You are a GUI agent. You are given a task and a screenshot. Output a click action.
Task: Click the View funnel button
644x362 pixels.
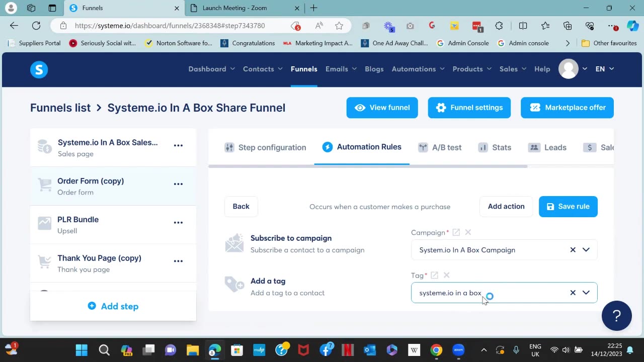[x=382, y=108]
